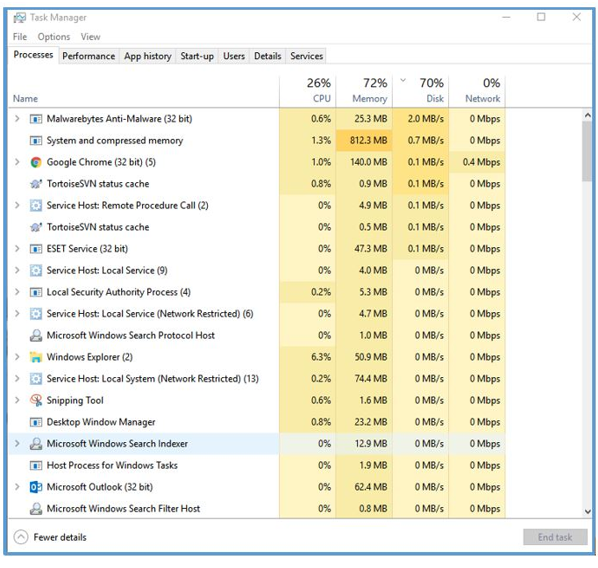Expand Service Host: Remote Procedure Call group
This screenshot has height=568, width=598.
tap(17, 205)
